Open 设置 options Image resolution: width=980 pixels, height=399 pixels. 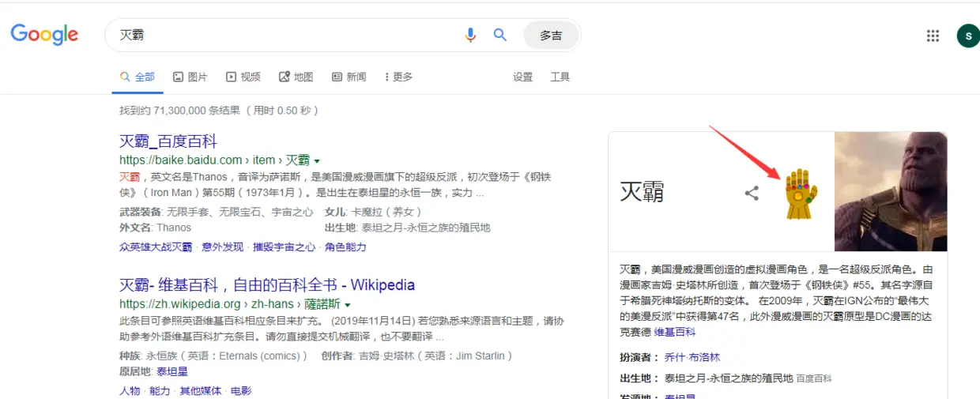point(522,77)
